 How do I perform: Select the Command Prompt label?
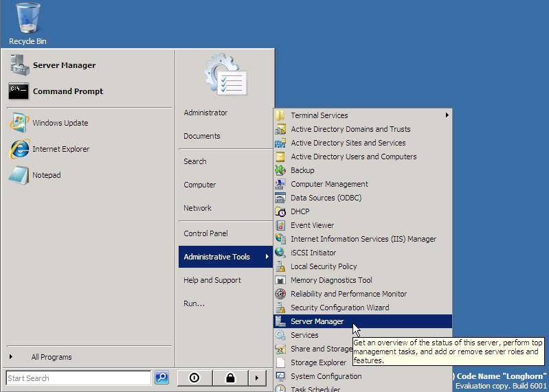click(68, 91)
